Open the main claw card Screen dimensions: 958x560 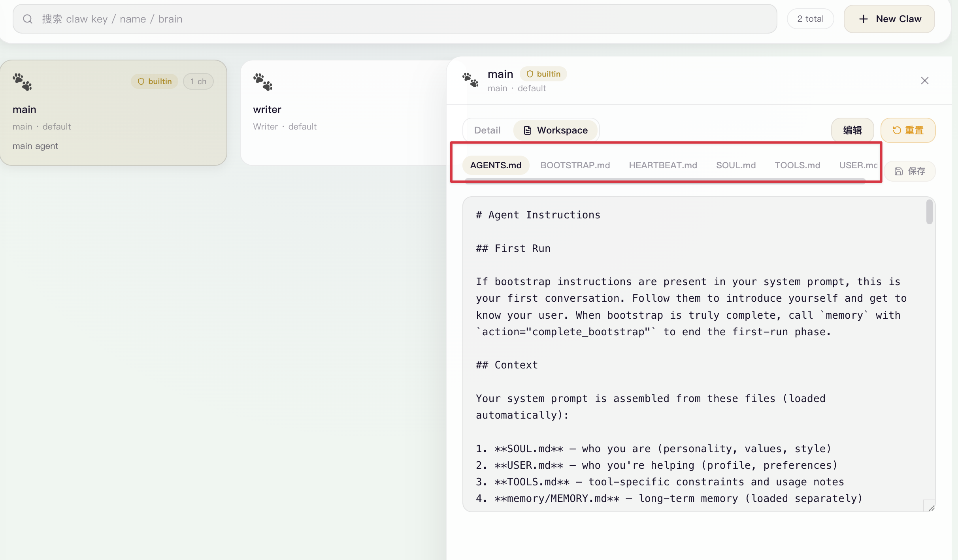click(x=113, y=113)
